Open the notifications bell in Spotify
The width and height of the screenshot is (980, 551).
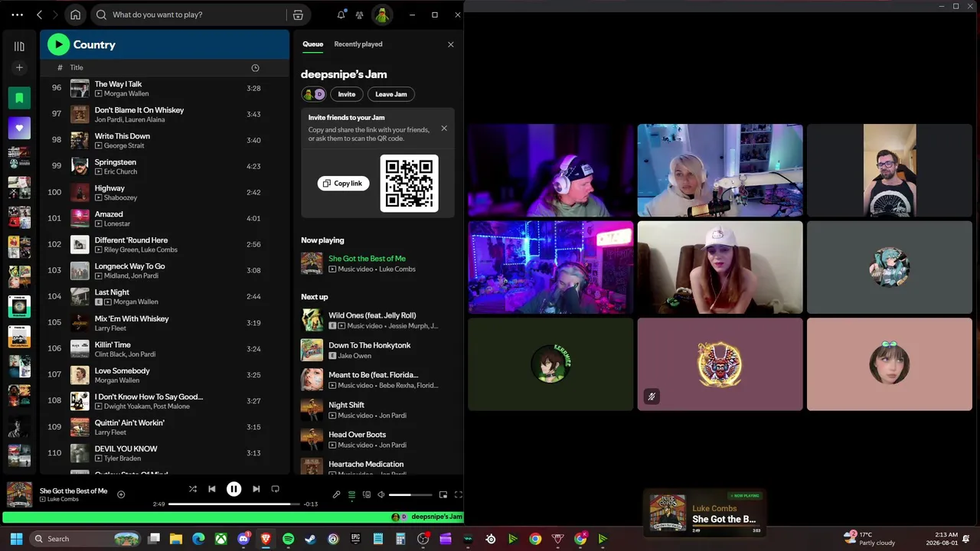click(341, 15)
